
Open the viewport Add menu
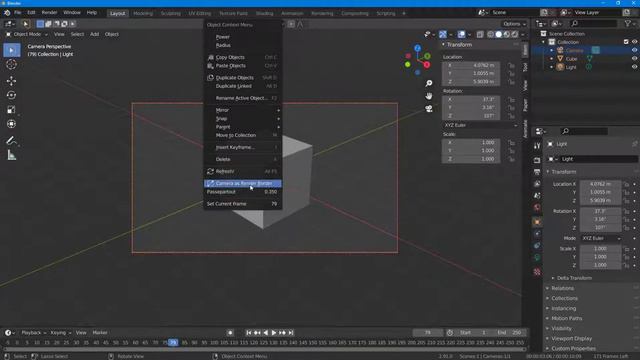click(94, 34)
